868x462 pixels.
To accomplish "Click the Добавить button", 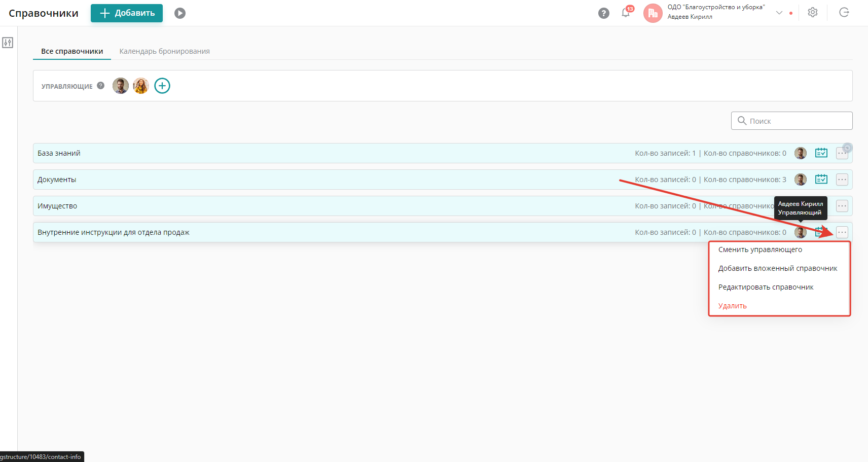I will pyautogui.click(x=127, y=13).
